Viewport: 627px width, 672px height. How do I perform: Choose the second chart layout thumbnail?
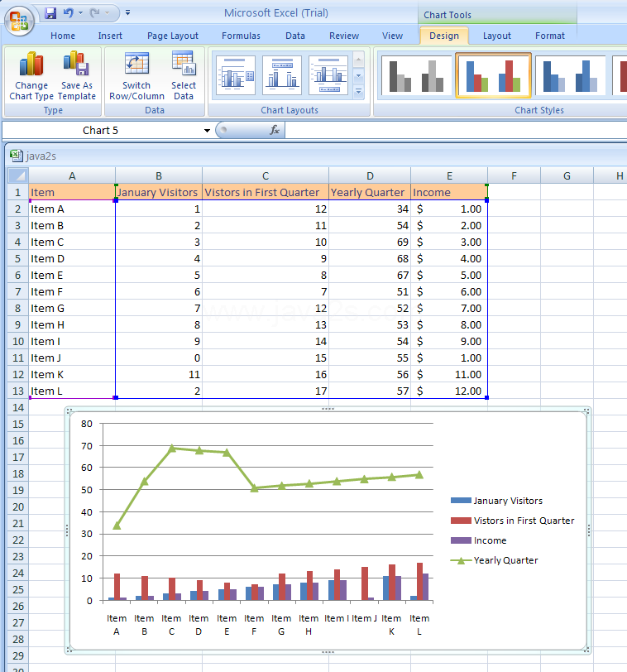[x=282, y=75]
